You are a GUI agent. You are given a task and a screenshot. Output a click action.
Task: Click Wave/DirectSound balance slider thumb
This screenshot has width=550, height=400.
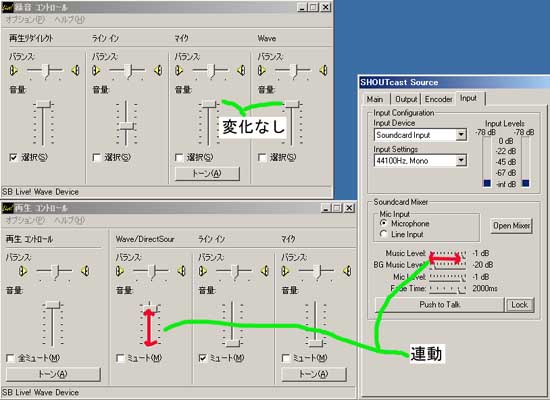152,272
